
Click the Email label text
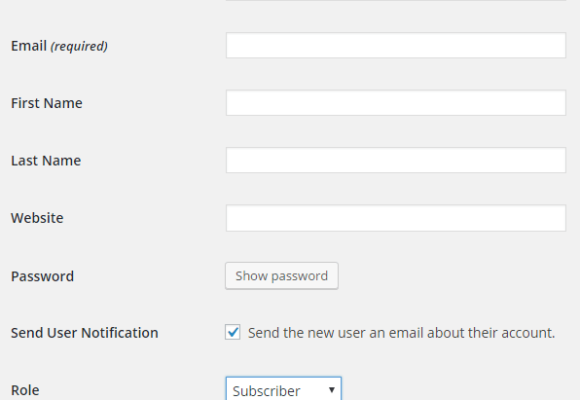coord(29,46)
